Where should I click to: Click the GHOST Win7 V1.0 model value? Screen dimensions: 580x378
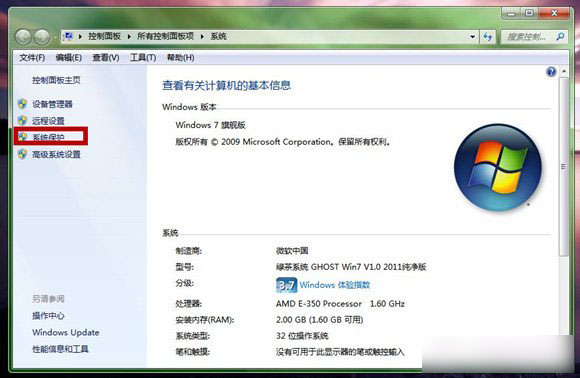pos(351,267)
